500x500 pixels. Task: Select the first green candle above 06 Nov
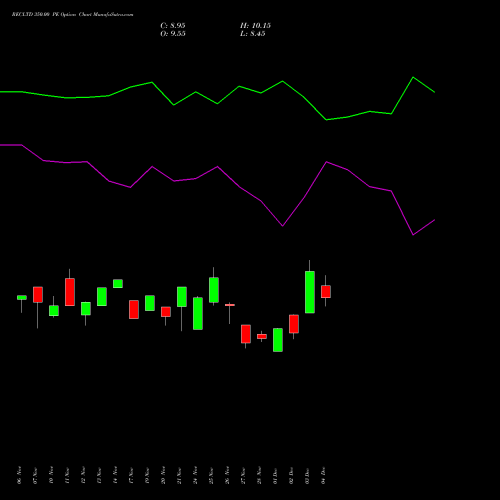tap(22, 298)
